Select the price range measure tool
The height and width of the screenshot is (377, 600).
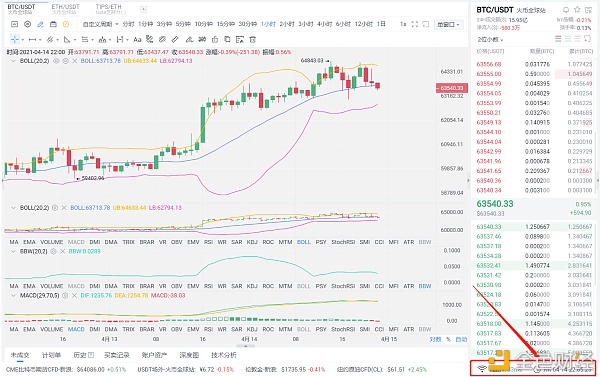click(x=120, y=39)
